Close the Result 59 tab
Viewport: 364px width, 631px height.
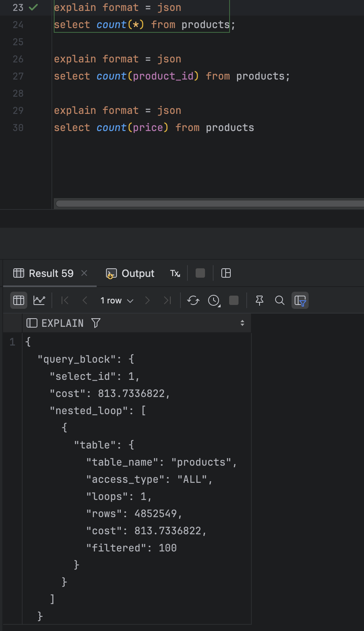[84, 273]
